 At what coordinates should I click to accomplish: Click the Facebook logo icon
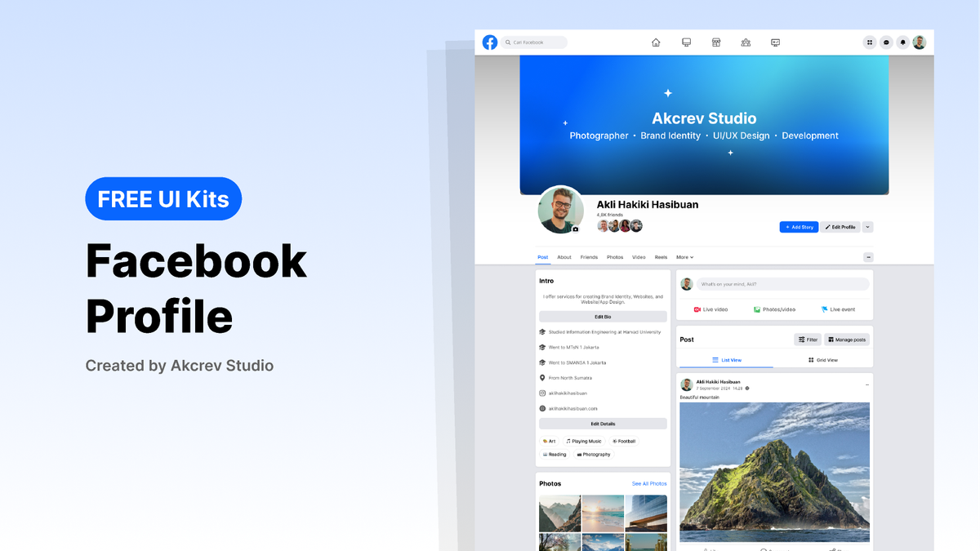point(490,42)
